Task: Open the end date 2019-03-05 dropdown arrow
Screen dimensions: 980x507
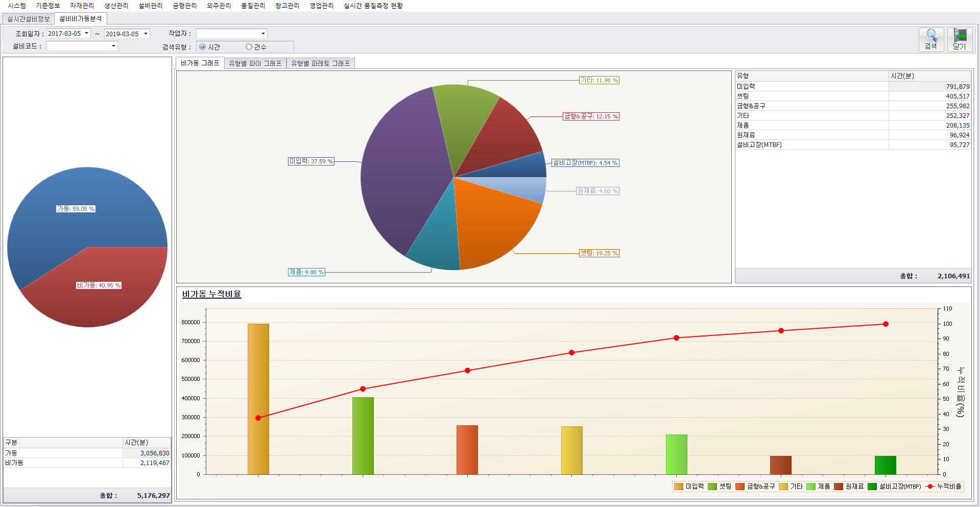Action: click(146, 34)
